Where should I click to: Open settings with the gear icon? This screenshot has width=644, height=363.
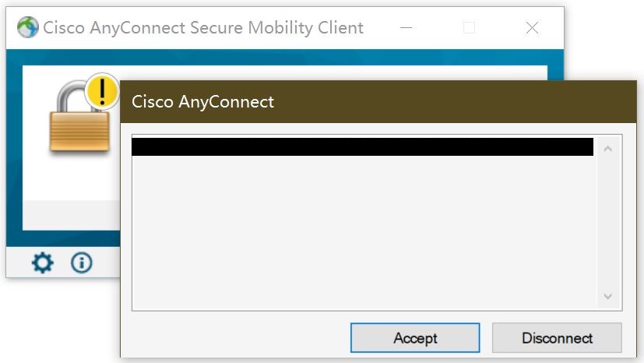42,263
